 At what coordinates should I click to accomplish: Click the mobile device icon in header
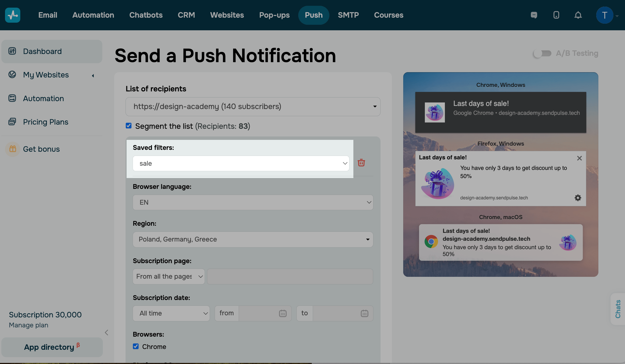point(556,15)
